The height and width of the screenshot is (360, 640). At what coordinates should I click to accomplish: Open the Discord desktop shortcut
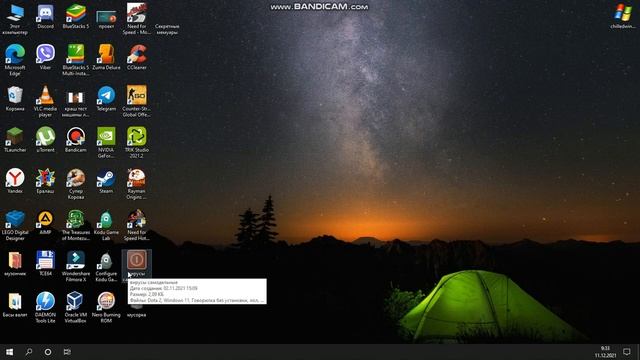45,16
